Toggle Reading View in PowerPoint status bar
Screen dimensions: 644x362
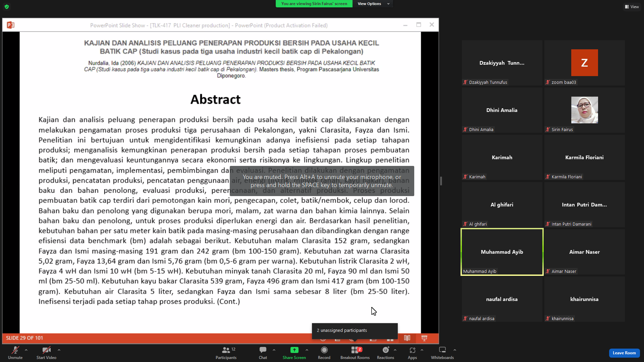[407, 338]
